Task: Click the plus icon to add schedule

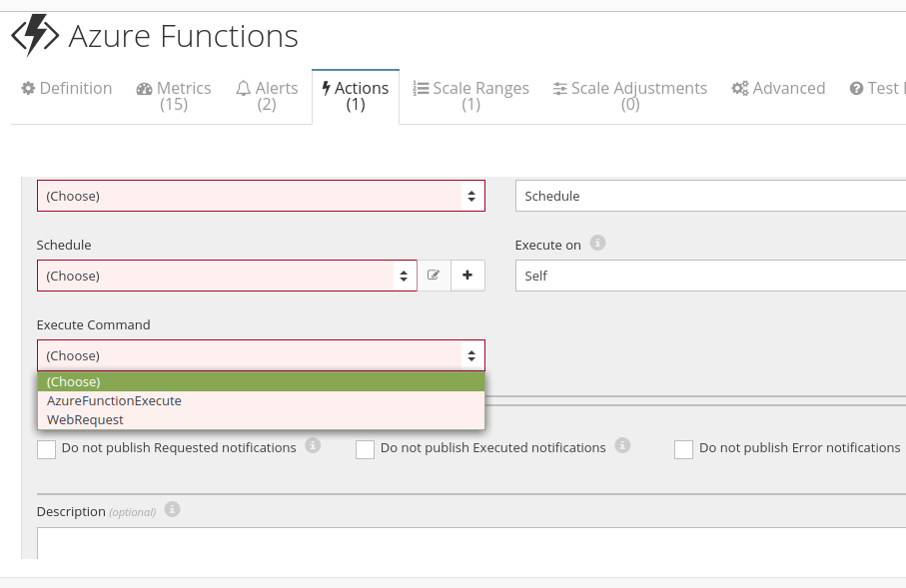Action: (467, 276)
